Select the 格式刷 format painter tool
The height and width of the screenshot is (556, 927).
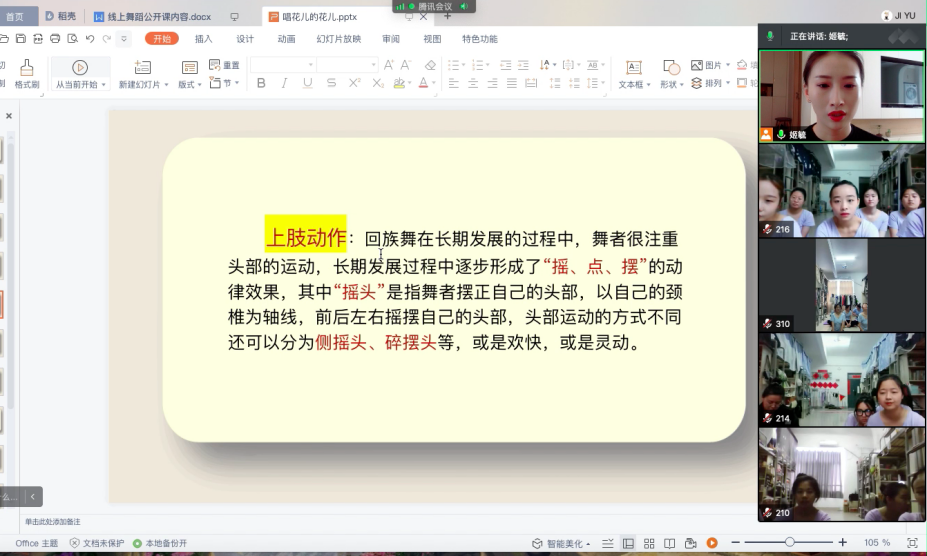coord(26,68)
